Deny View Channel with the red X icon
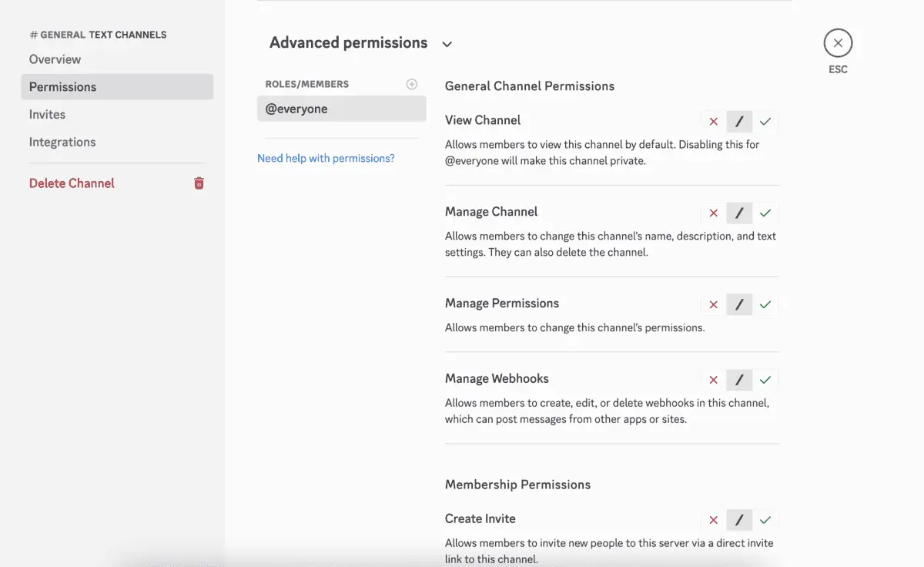Viewport: 924px width, 567px height. point(712,121)
